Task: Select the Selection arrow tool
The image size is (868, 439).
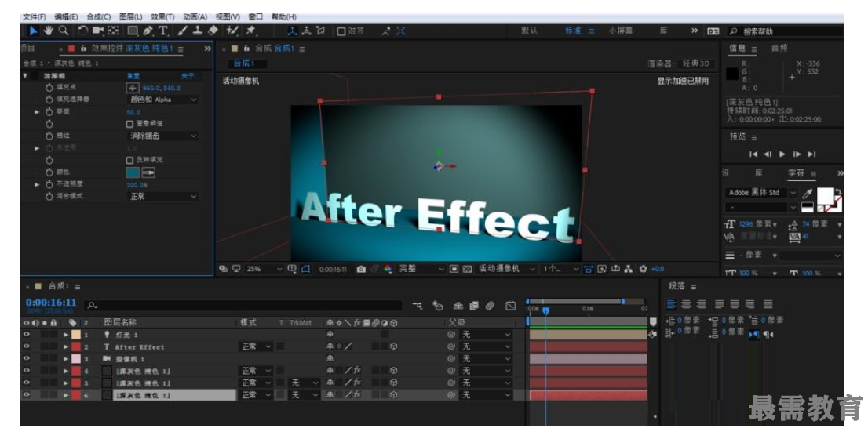Action: point(34,31)
